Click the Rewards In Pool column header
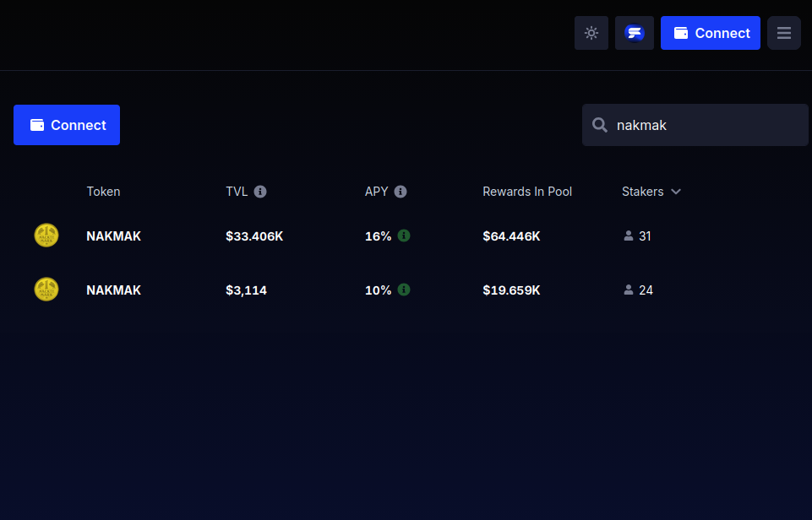Screen dimensions: 812x520 point(527,192)
